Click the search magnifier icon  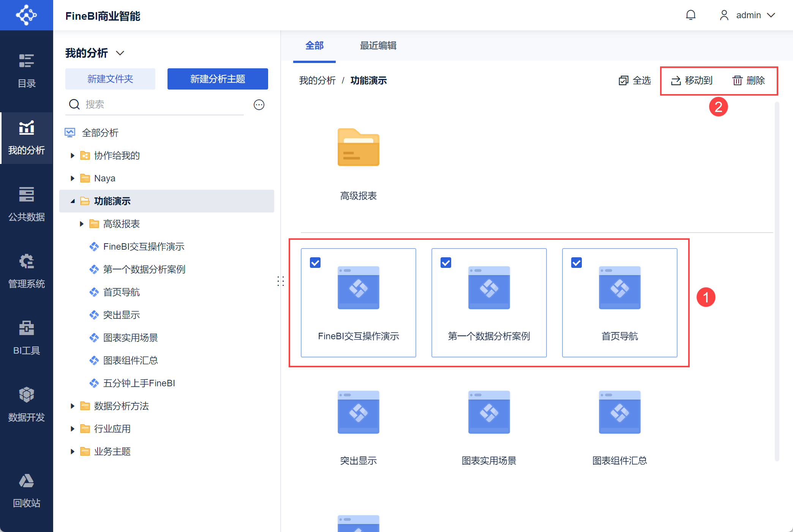tap(74, 104)
